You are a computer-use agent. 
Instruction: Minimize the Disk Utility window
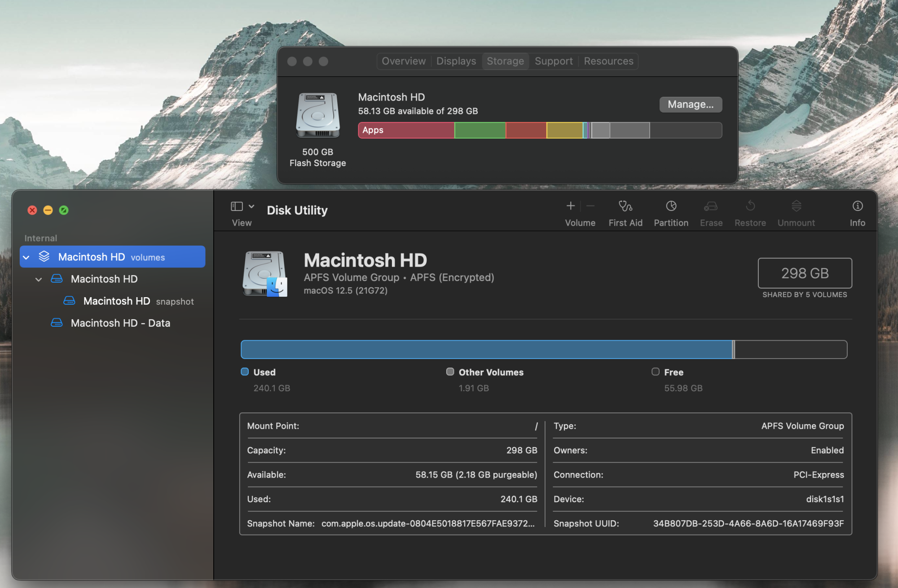(48, 210)
